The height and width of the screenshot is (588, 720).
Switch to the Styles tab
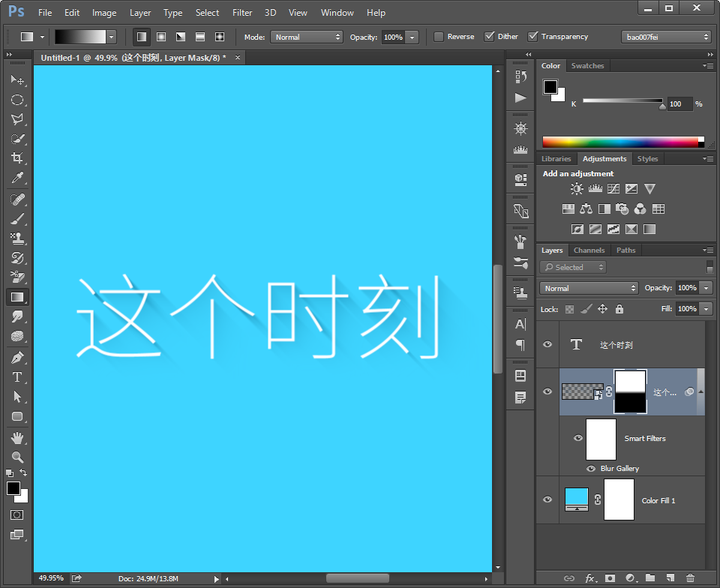(647, 158)
